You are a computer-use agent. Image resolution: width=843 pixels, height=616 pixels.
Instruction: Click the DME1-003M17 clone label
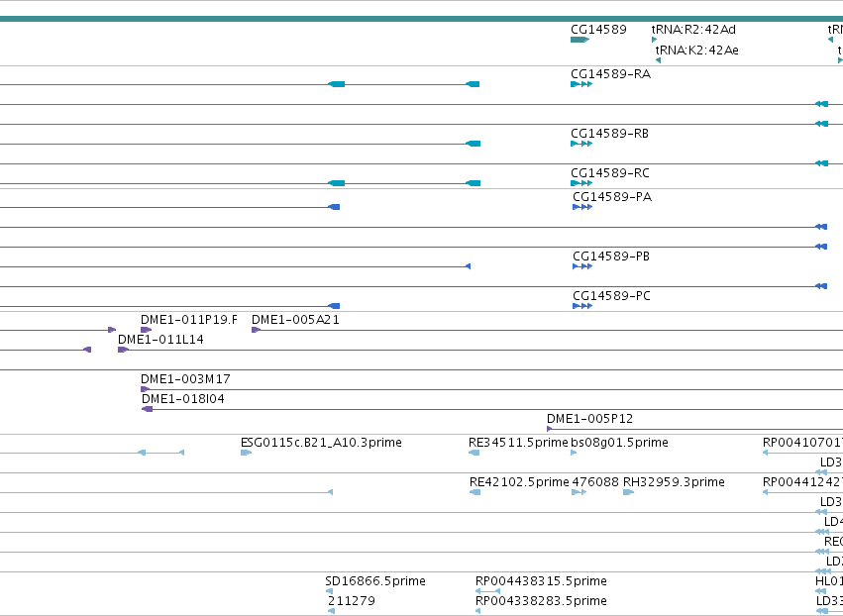coord(185,379)
